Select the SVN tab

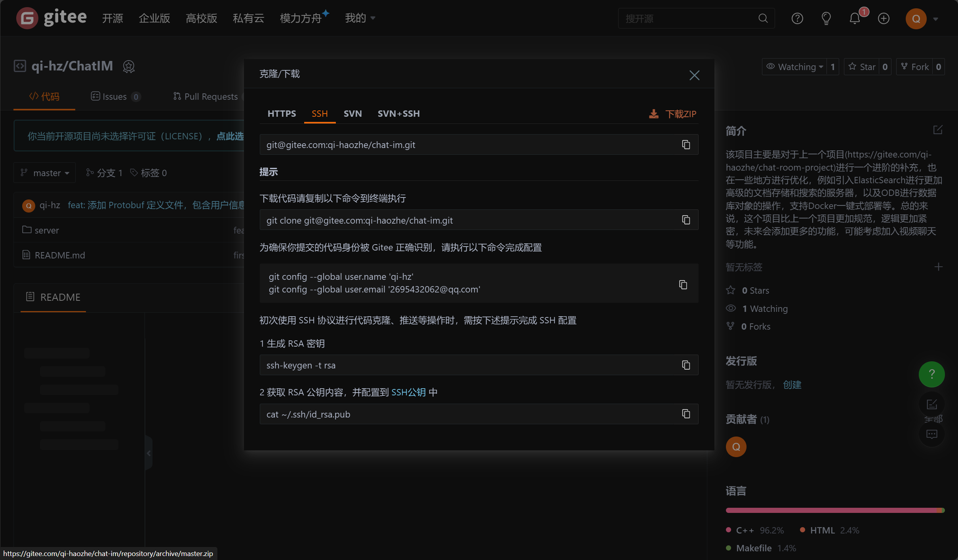[x=352, y=114]
